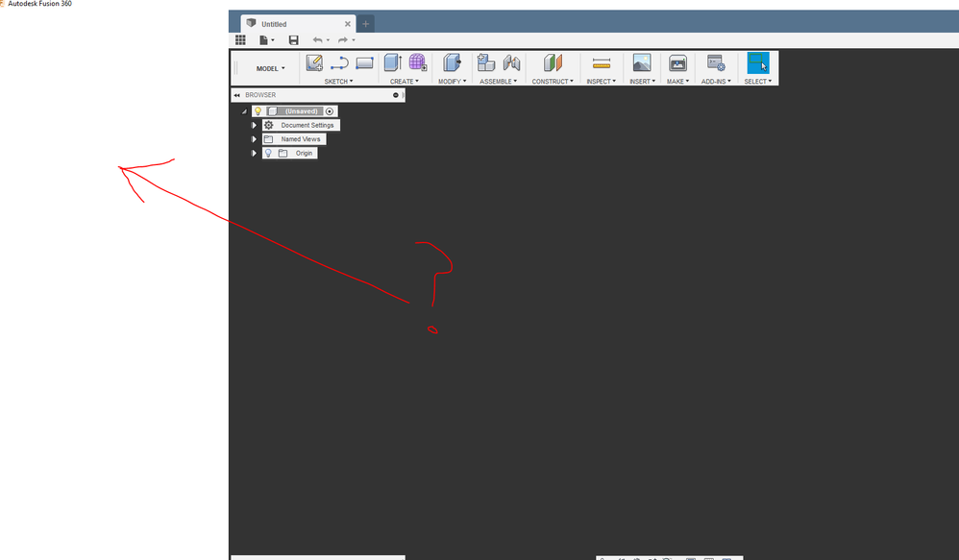Toggle visibility bulb of Unsaved component
Image resolution: width=959 pixels, height=560 pixels.
[258, 111]
